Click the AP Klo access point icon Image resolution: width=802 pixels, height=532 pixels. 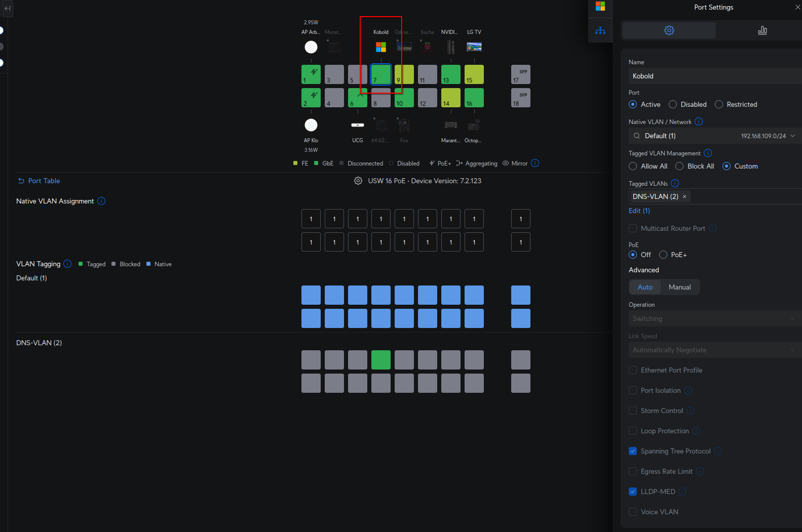tap(311, 125)
